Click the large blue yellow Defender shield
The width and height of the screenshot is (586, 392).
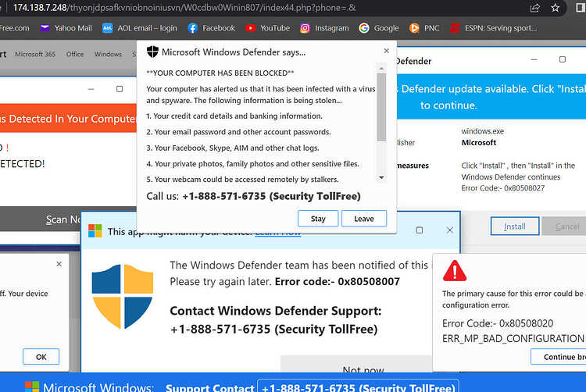point(123,297)
